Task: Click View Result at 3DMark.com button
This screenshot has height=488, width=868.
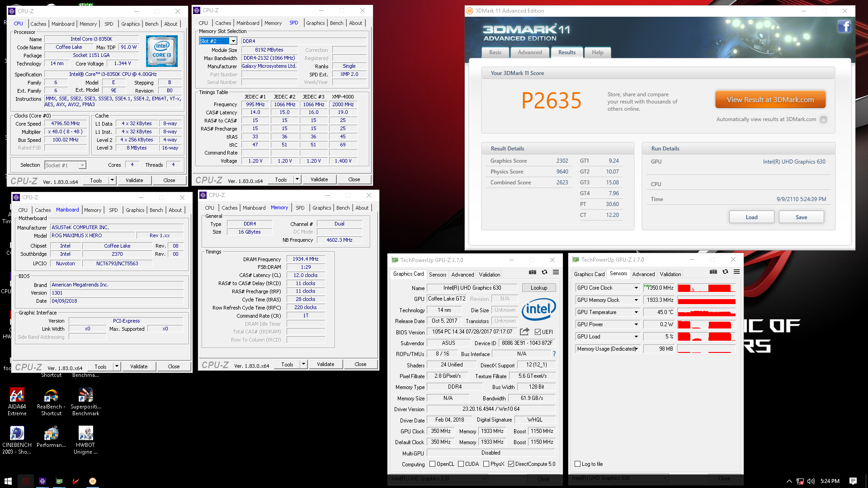Action: click(770, 99)
